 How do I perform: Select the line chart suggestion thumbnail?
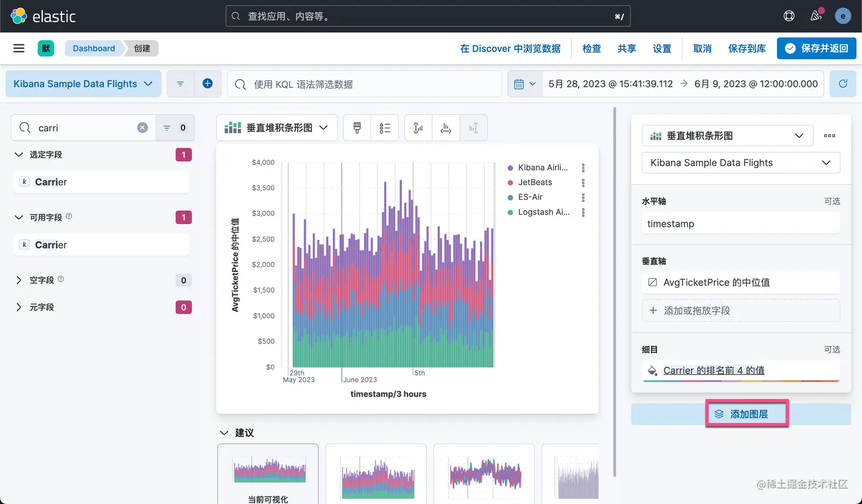click(484, 474)
